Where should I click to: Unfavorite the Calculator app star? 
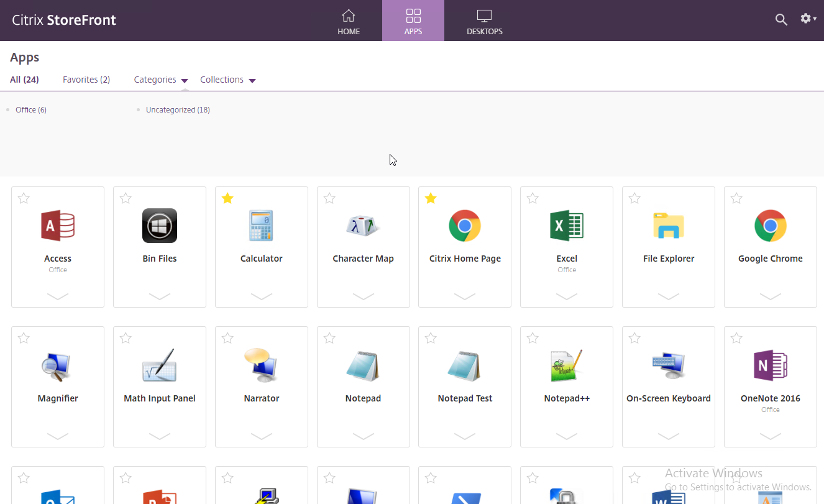227,198
